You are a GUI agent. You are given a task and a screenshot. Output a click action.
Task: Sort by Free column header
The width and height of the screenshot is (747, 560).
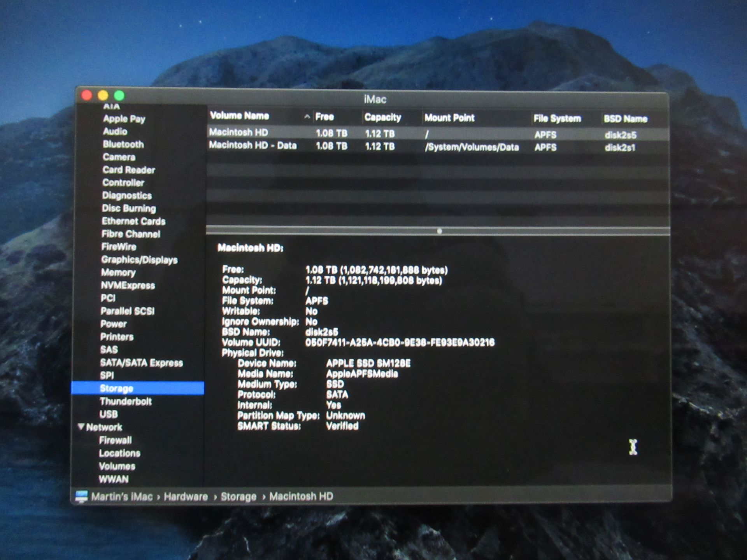tap(324, 117)
